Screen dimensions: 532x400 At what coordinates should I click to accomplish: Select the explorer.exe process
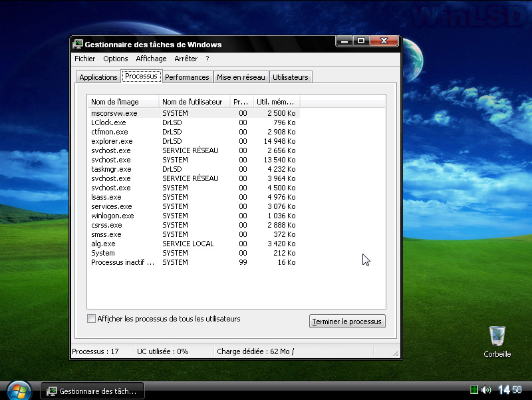pos(112,141)
